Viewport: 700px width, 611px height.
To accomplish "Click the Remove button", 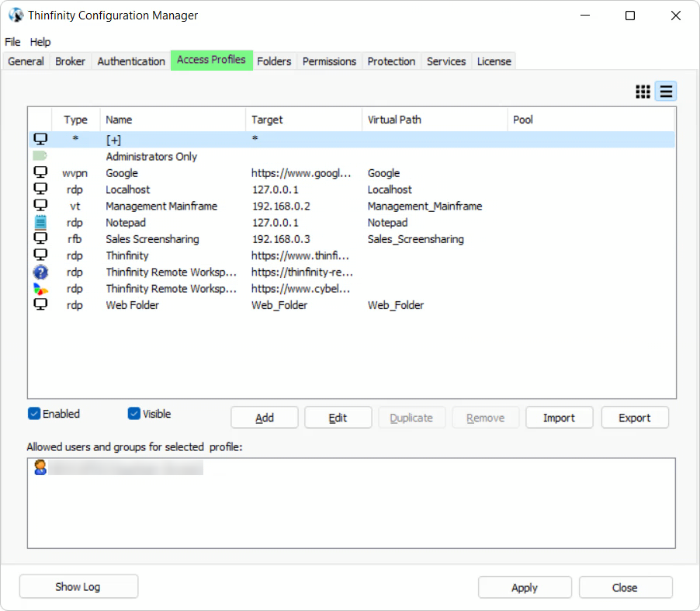I will (485, 418).
